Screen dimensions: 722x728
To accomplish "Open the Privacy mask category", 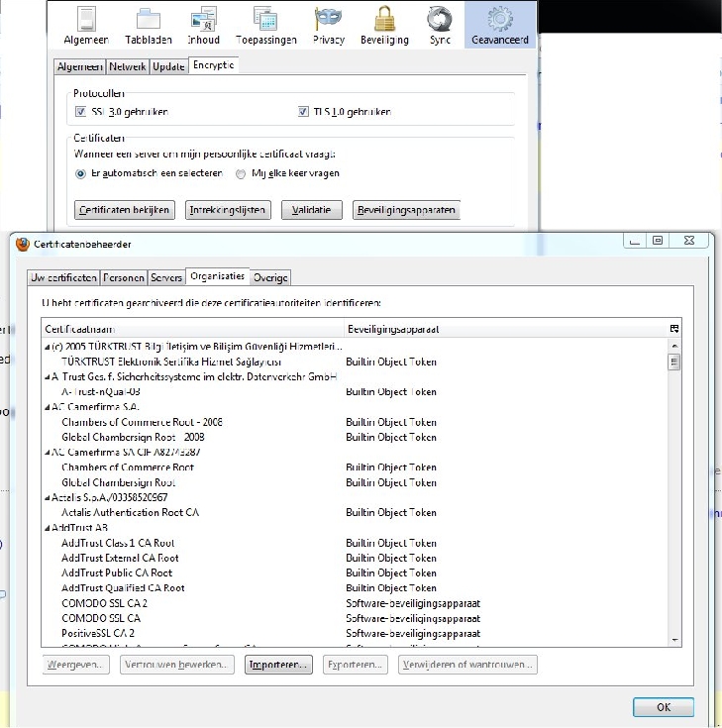I will coord(328,26).
